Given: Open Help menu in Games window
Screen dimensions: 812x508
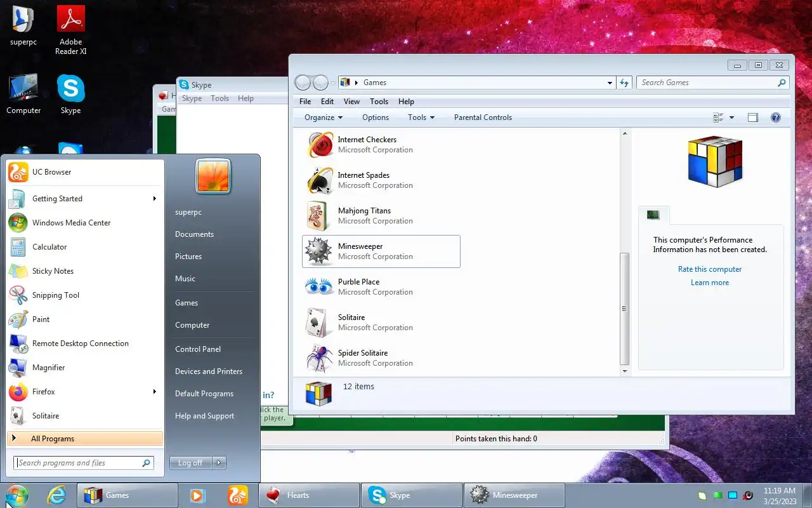Looking at the screenshot, I should tap(406, 102).
